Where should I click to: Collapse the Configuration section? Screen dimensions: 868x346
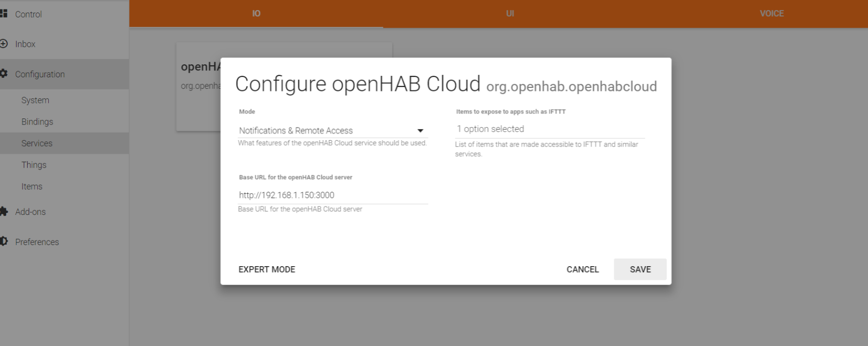tap(64, 74)
